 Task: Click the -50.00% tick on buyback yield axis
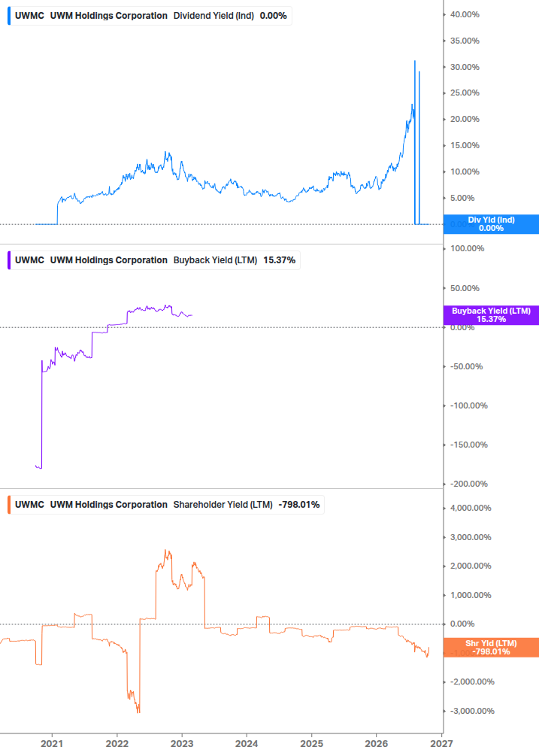tap(466, 366)
